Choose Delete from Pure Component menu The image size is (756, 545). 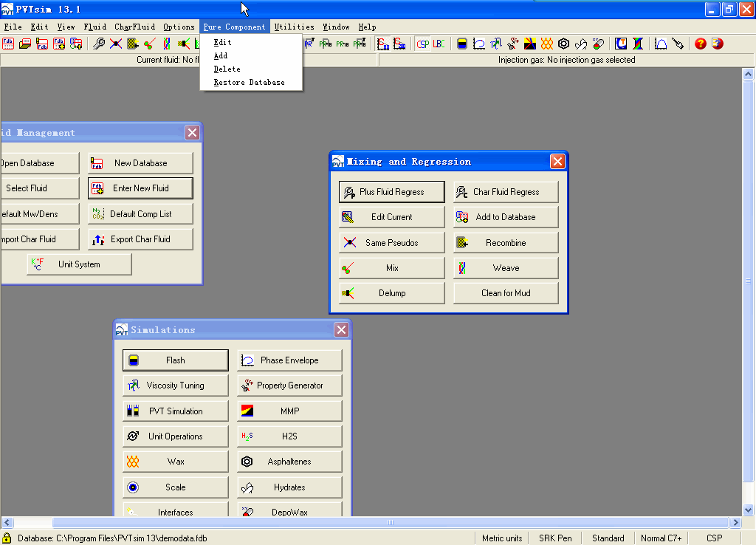[x=251, y=69]
